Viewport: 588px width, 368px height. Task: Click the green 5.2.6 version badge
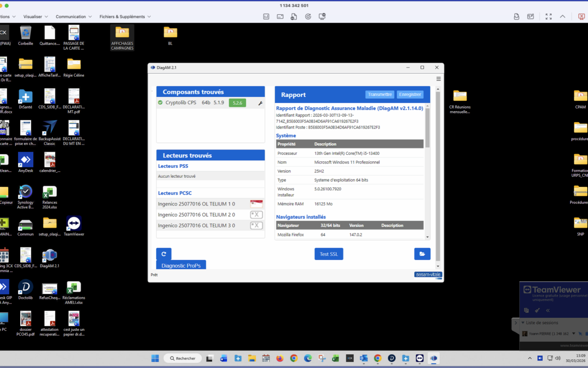coord(237,102)
